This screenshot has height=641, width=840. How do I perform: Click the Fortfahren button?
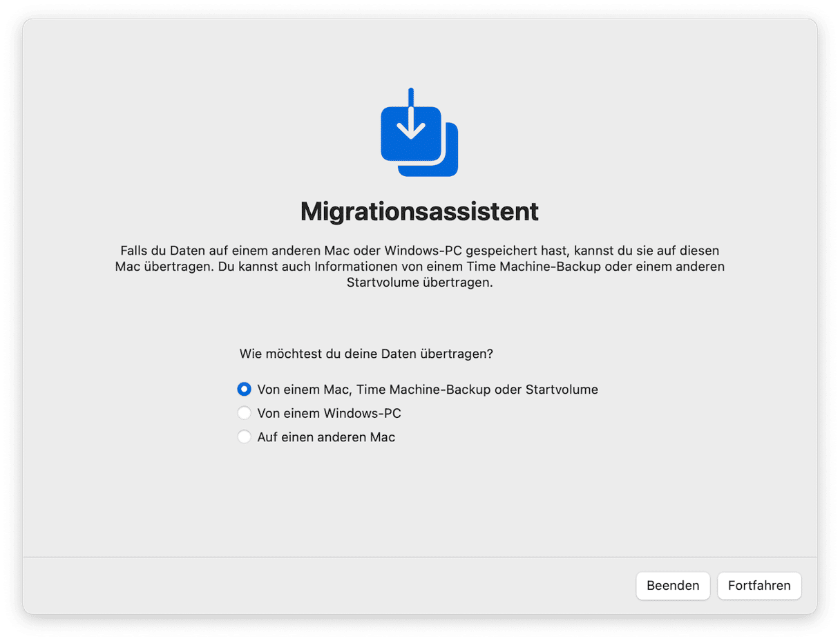(759, 586)
